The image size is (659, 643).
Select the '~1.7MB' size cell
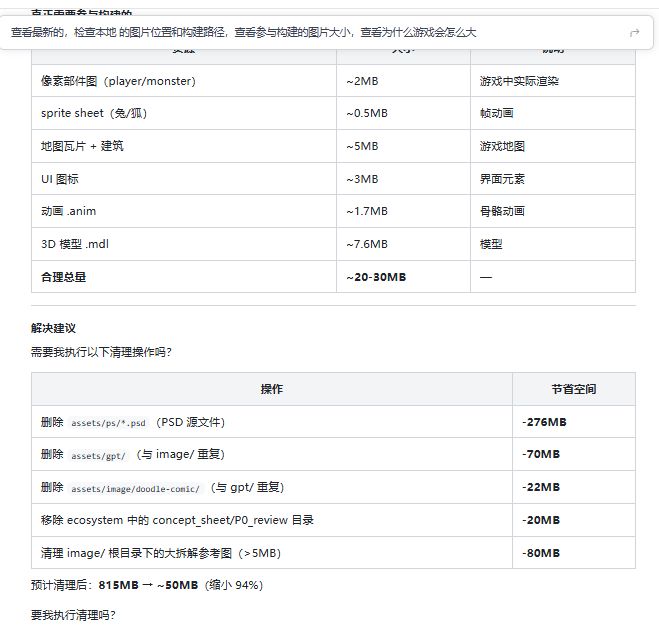[x=403, y=211]
